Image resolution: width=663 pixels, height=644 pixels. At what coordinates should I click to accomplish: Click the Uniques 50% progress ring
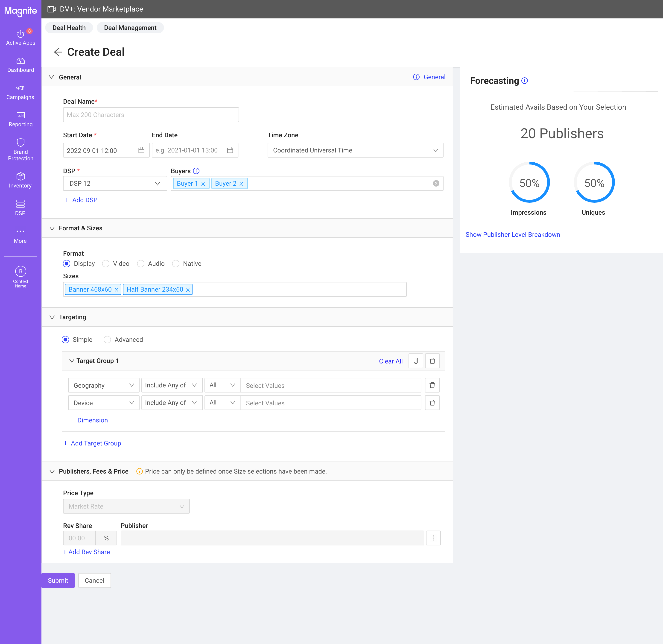pos(594,182)
